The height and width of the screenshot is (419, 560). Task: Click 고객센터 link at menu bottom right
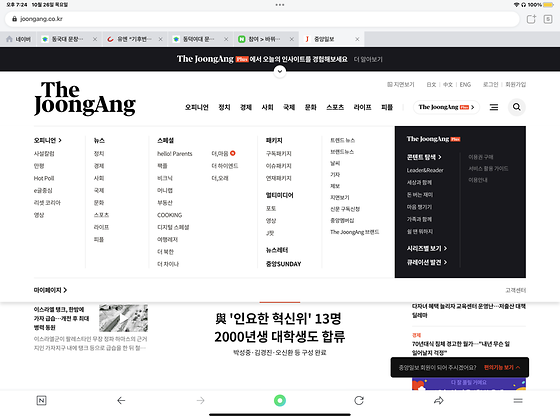point(516,290)
